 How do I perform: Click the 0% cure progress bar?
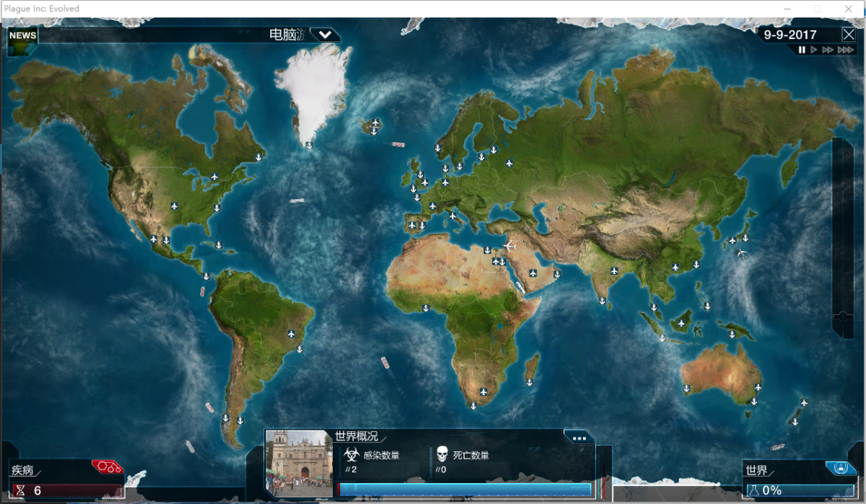point(801,490)
